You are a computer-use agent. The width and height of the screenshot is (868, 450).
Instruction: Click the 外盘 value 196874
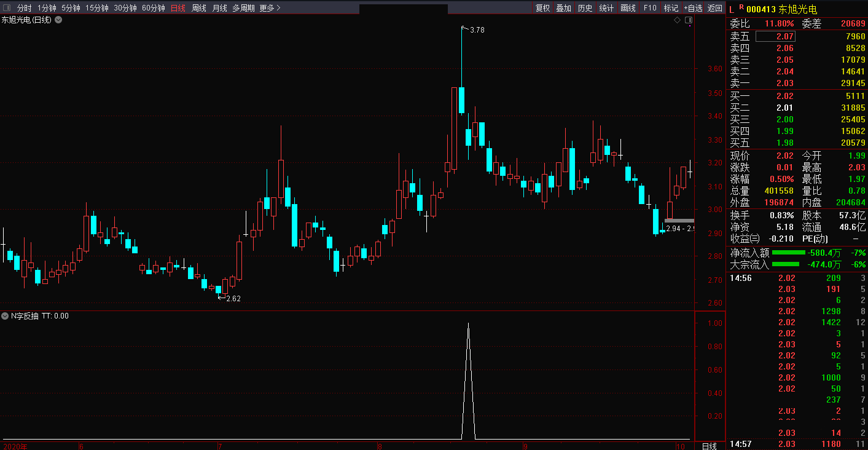779,202
